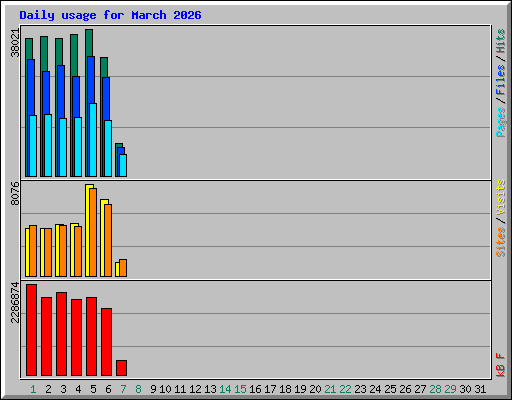Click the 38021 axis value
Image resolution: width=512 pixels, height=400 pixels.
(15, 43)
